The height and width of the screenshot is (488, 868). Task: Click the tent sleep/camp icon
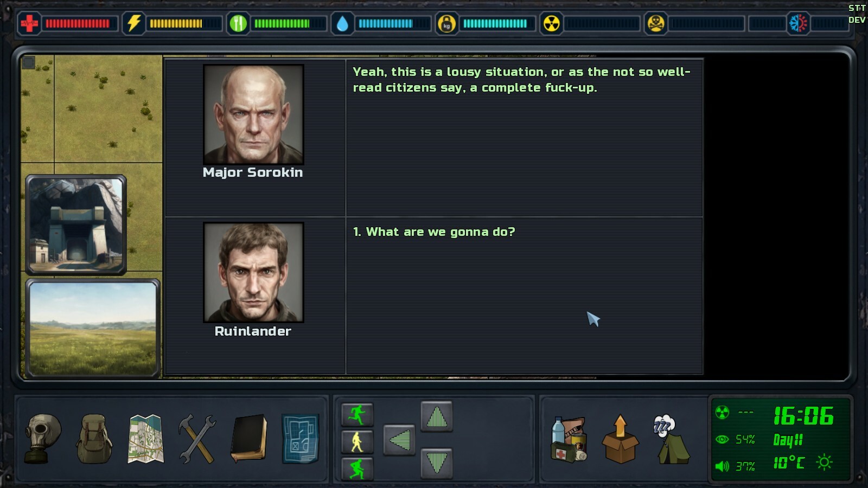click(672, 439)
